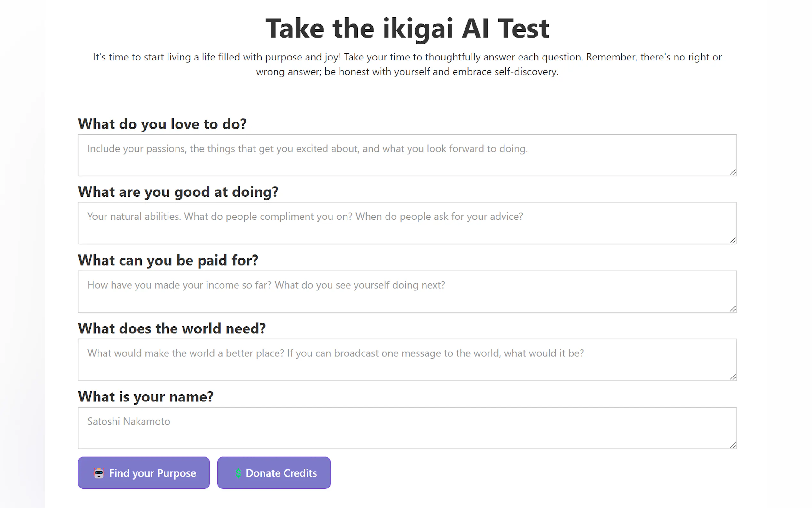Click the 'What are you good at doing?' label
The width and height of the screenshot is (812, 508).
(x=178, y=192)
